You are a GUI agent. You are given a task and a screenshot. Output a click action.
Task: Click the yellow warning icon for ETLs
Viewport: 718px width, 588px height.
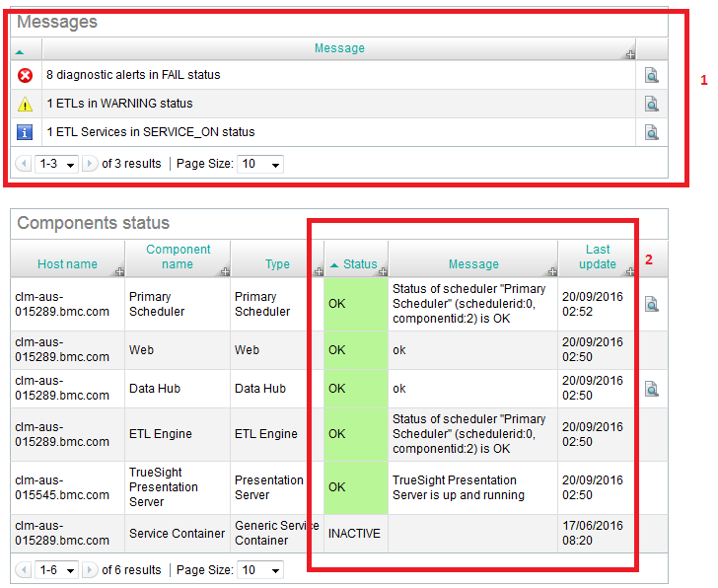(x=26, y=104)
